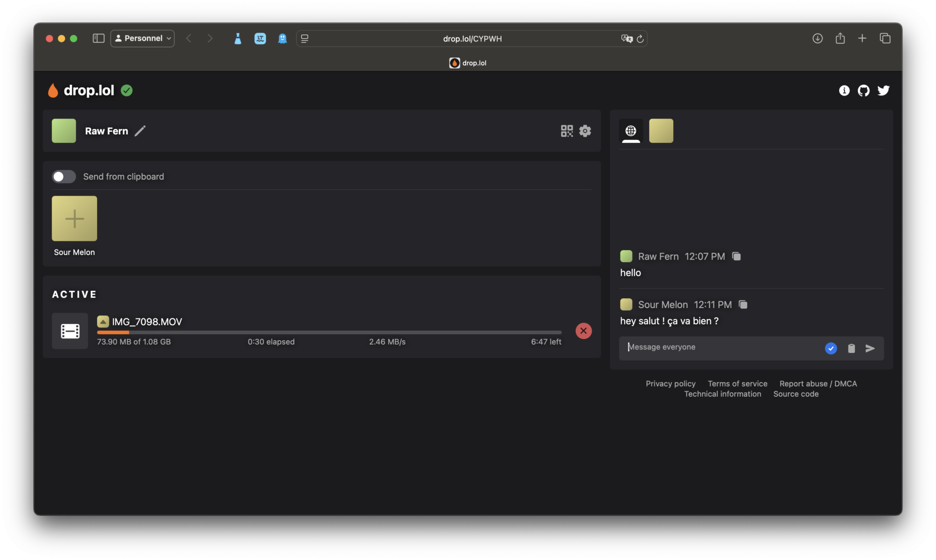Open the GitHub icon in header
The width and height of the screenshot is (936, 560).
point(863,90)
